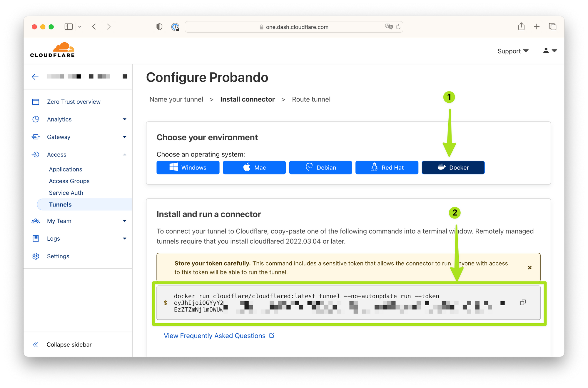Go to Name your tunnel step
This screenshot has width=588, height=388.
tap(176, 99)
